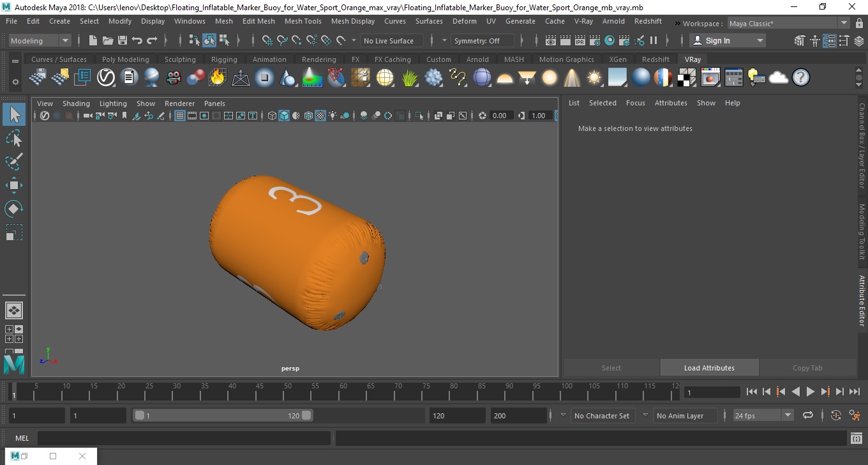The width and height of the screenshot is (868, 465).
Task: Toggle select by component type mode
Action: [x=224, y=40]
